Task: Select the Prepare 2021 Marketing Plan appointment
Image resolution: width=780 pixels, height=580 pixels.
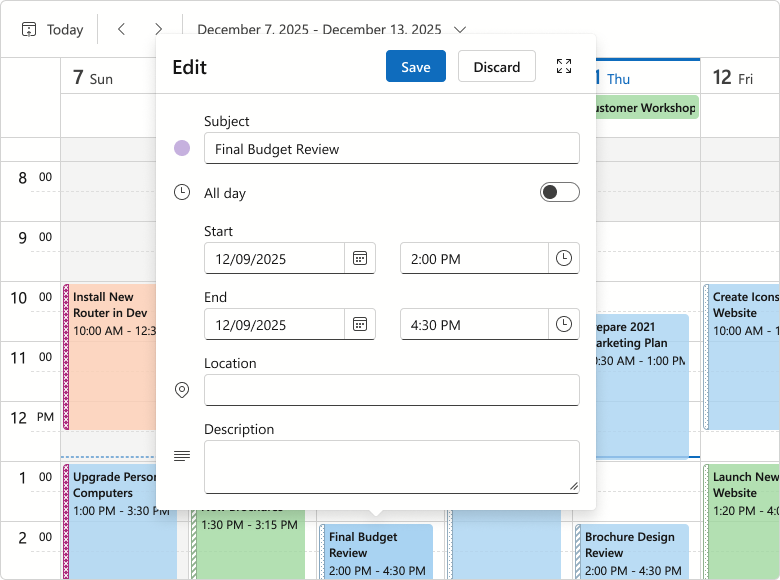Action: pyautogui.click(x=642, y=386)
